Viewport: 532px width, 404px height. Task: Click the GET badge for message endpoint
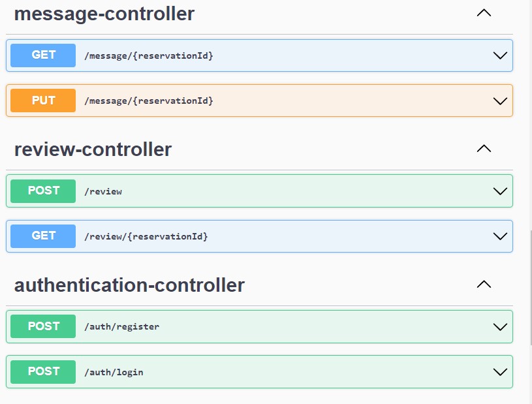(x=43, y=55)
